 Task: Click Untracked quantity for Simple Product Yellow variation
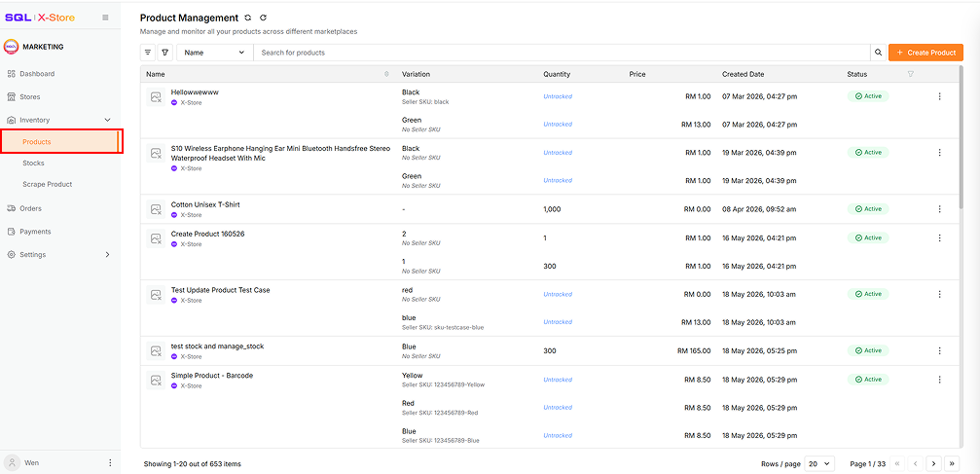558,380
